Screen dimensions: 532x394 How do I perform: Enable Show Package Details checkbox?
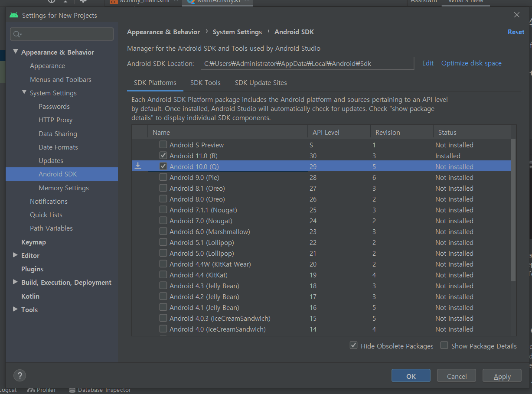444,345
